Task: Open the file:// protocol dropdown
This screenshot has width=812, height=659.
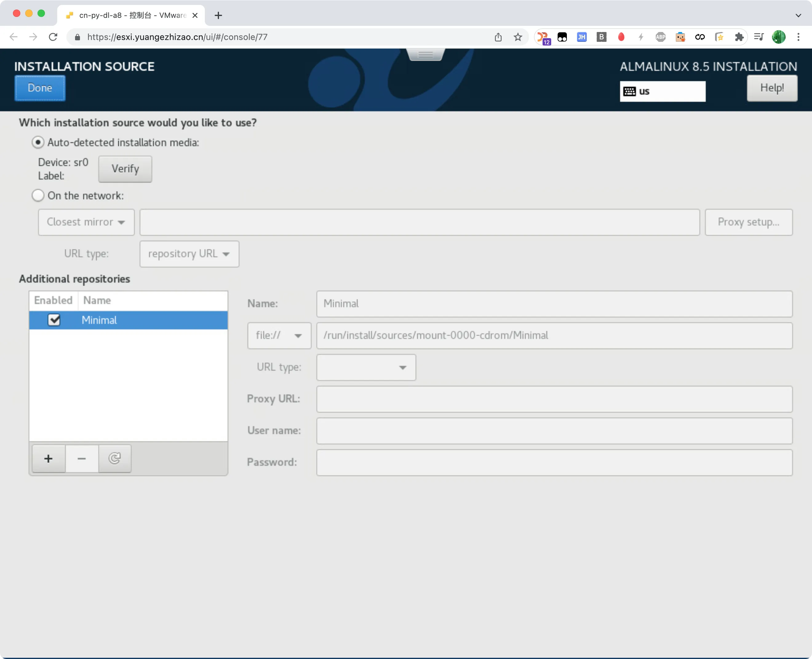Action: 279,336
